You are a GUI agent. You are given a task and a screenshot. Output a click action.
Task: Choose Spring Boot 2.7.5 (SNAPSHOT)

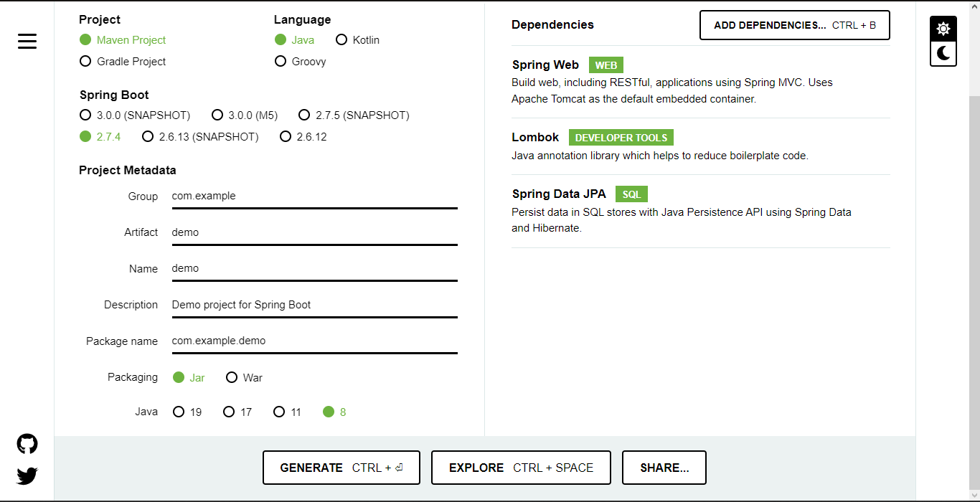tap(354, 115)
